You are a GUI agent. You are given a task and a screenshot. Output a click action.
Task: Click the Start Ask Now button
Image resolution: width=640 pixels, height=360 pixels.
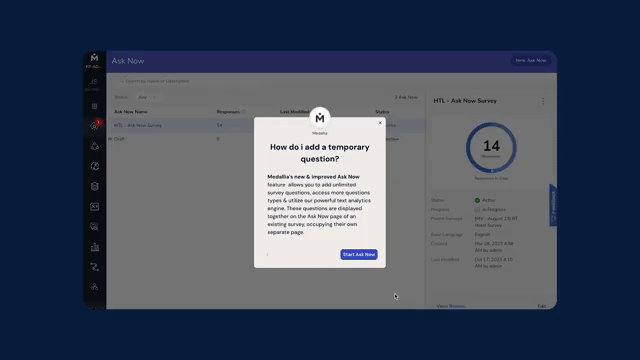(358, 254)
